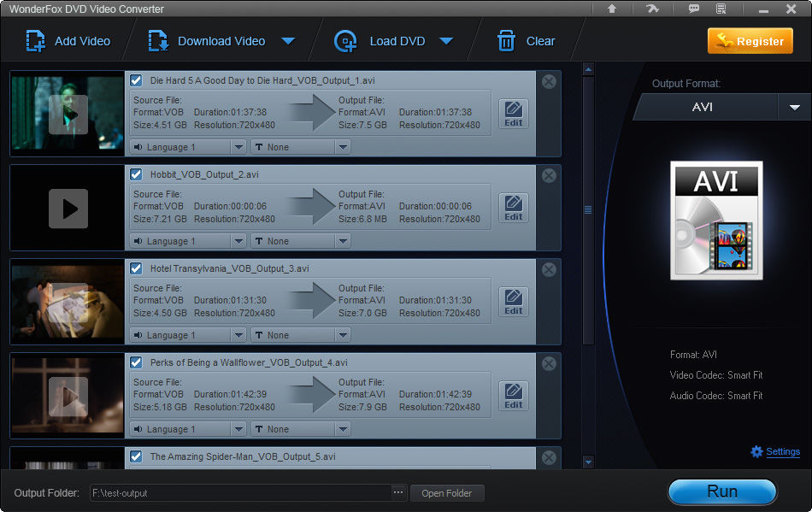Play Hobbit video preview
This screenshot has height=512, width=812.
(x=68, y=209)
